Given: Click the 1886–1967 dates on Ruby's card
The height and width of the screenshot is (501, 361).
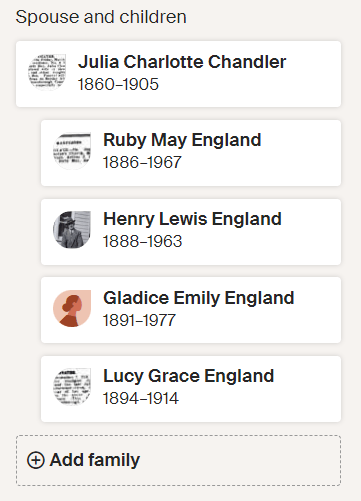Looking at the screenshot, I should pyautogui.click(x=142, y=163).
